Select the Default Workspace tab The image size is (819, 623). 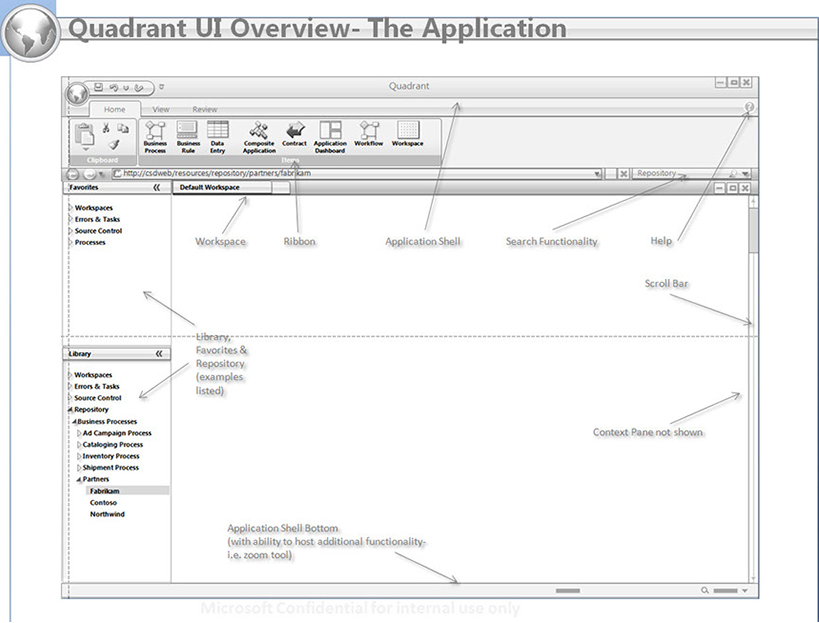210,187
